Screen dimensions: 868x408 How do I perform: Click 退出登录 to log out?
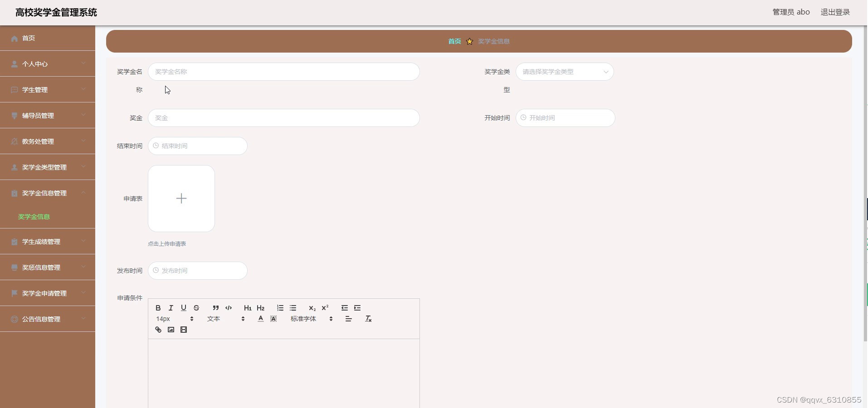(x=835, y=12)
